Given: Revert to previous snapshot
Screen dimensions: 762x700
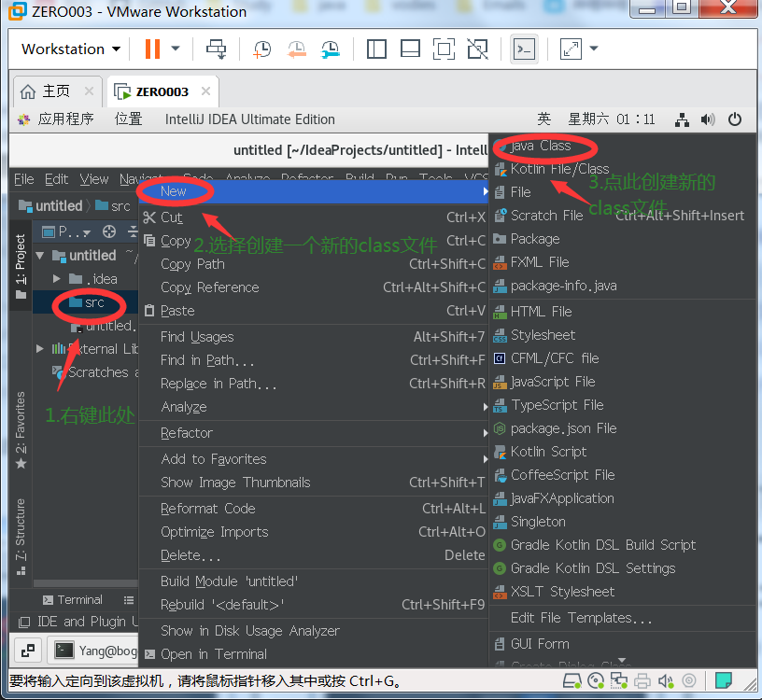Looking at the screenshot, I should coord(296,49).
